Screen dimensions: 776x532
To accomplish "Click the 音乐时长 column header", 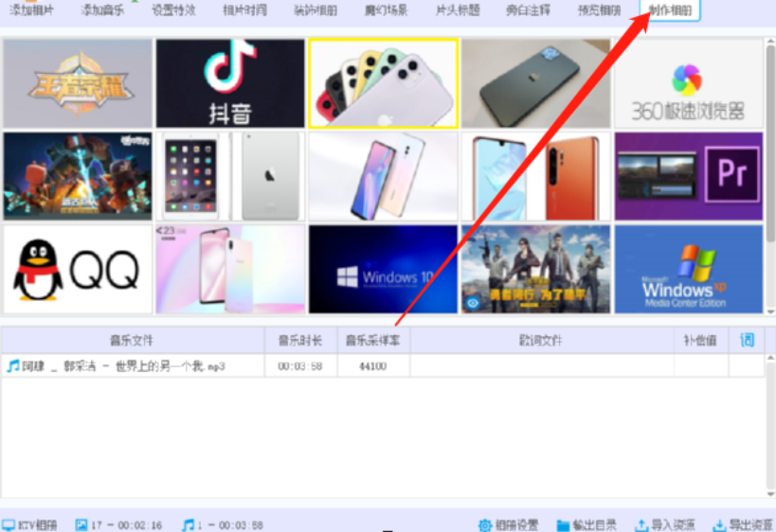I will pos(300,340).
